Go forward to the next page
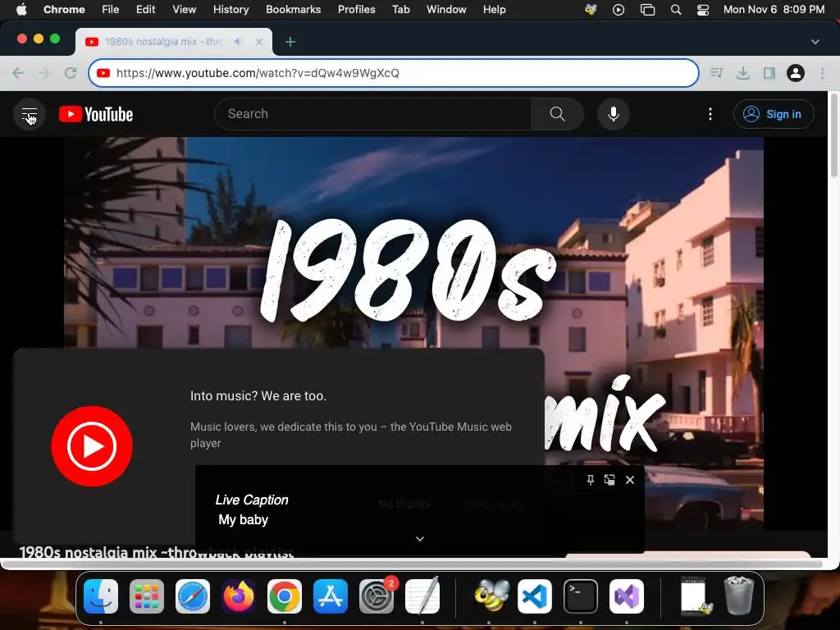Screen dimensions: 840x630 tap(44, 73)
